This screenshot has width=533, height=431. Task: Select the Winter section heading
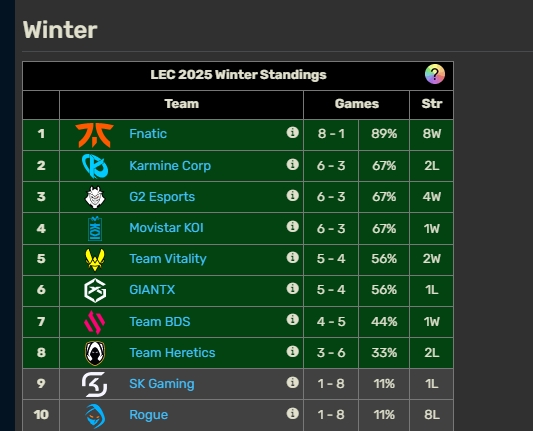pos(60,30)
